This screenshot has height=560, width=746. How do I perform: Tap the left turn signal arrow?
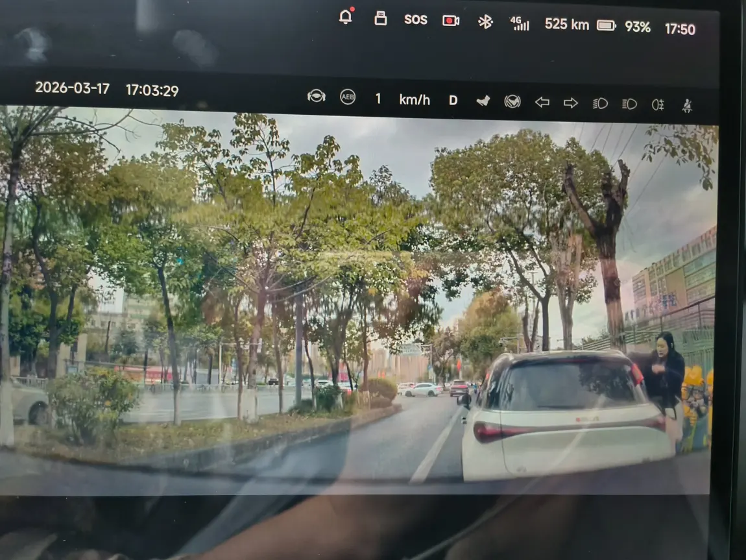click(542, 102)
